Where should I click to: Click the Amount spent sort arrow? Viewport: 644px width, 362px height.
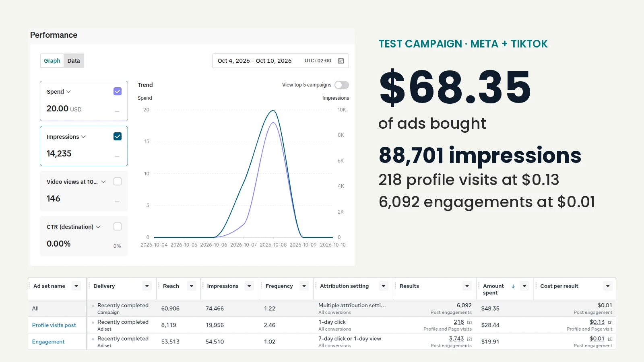tap(513, 286)
